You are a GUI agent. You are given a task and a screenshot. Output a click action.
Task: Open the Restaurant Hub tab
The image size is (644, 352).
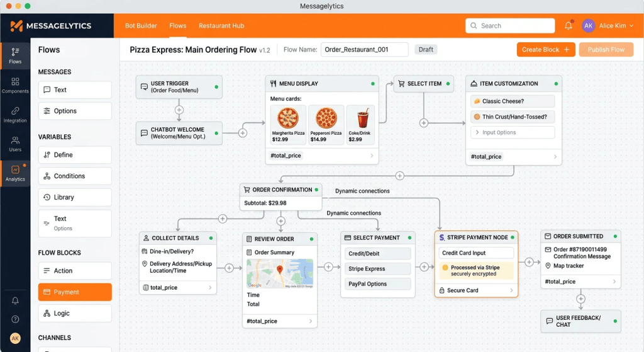tap(221, 26)
